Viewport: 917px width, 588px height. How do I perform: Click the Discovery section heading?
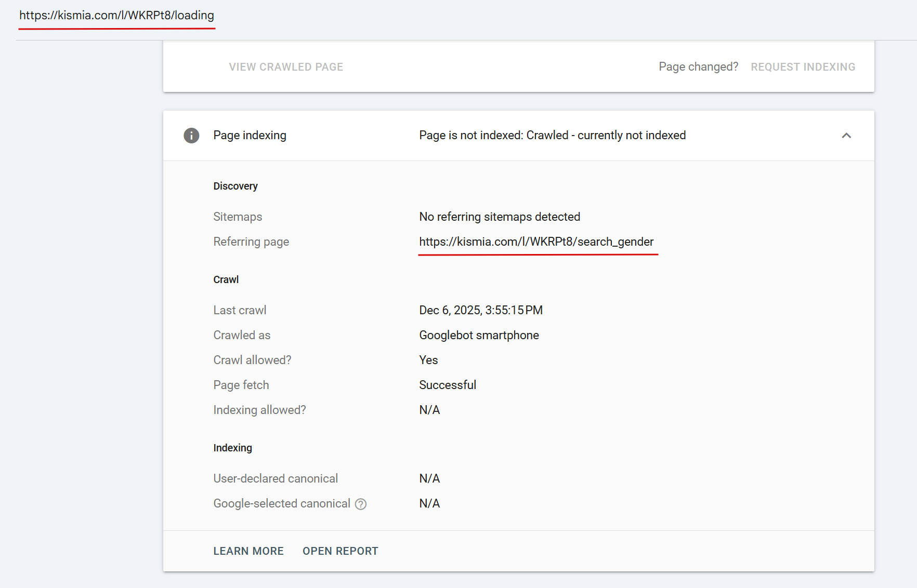click(235, 186)
